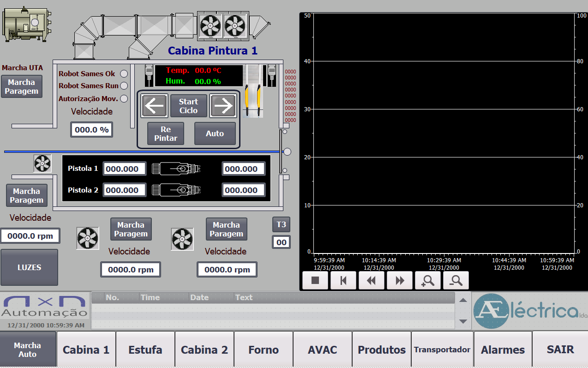Click the left arrow cycle button

[154, 106]
